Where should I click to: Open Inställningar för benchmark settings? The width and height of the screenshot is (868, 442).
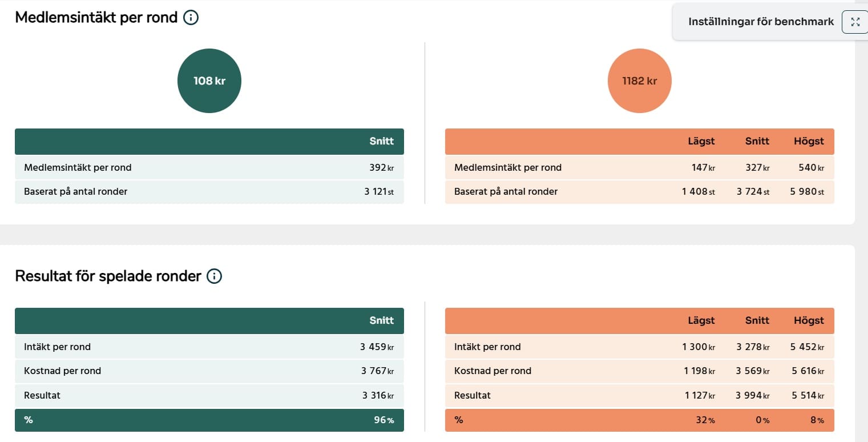[761, 22]
